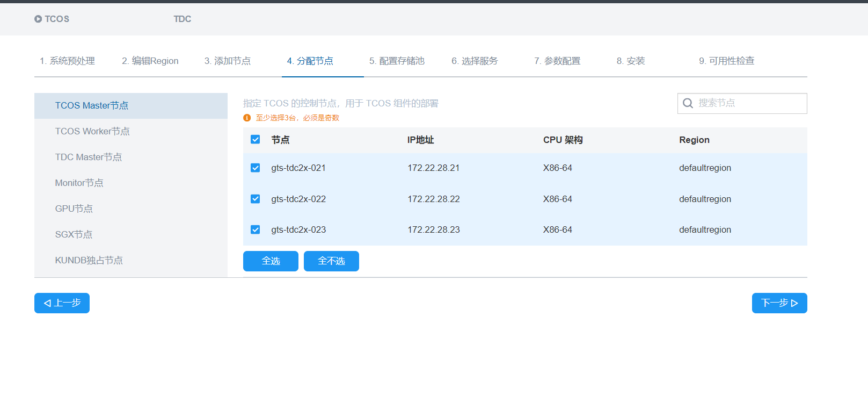The height and width of the screenshot is (395, 868).
Task: Select step 4 分配节点 tab
Action: tap(310, 61)
